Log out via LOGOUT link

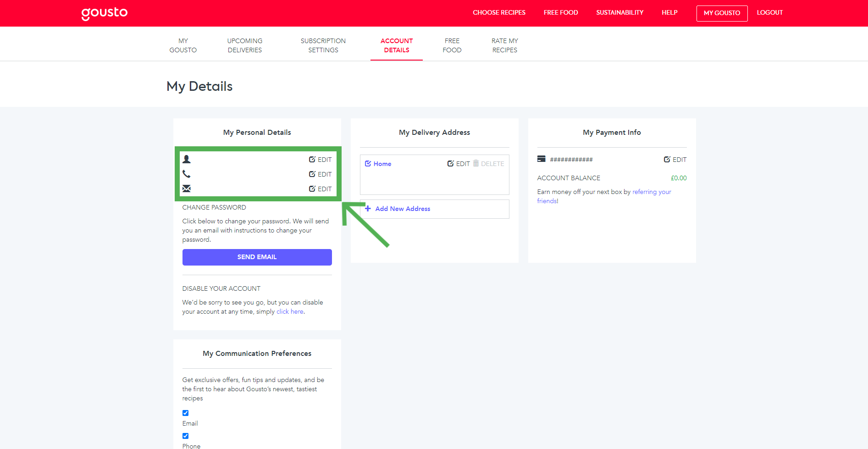770,12
